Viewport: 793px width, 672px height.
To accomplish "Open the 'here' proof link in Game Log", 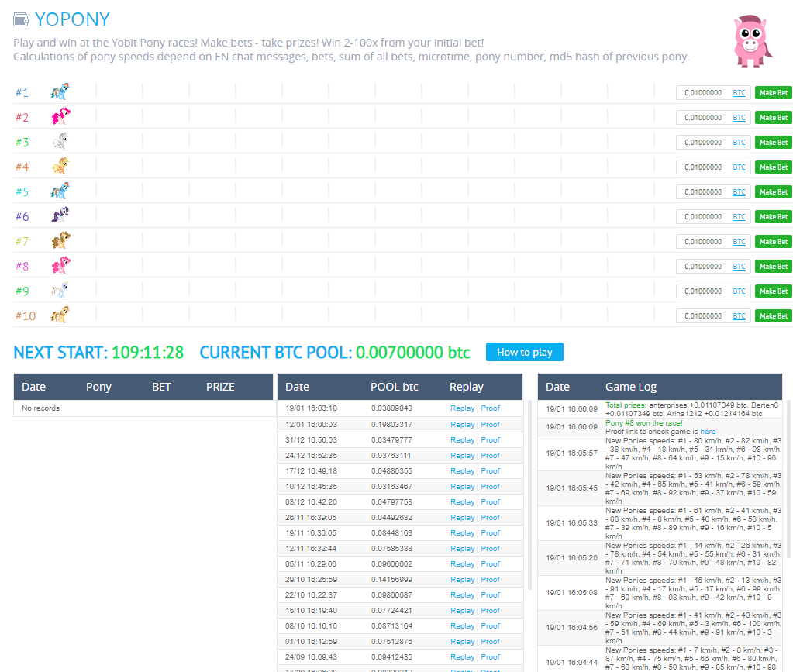I will point(708,432).
